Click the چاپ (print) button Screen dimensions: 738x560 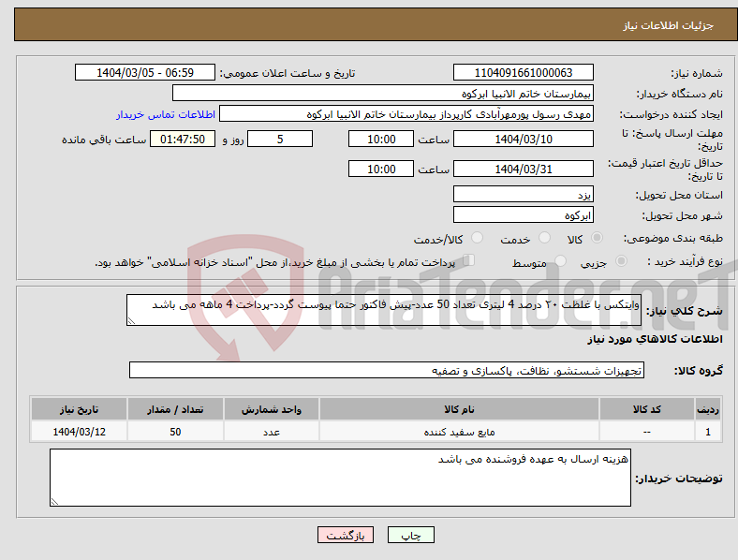point(410,535)
